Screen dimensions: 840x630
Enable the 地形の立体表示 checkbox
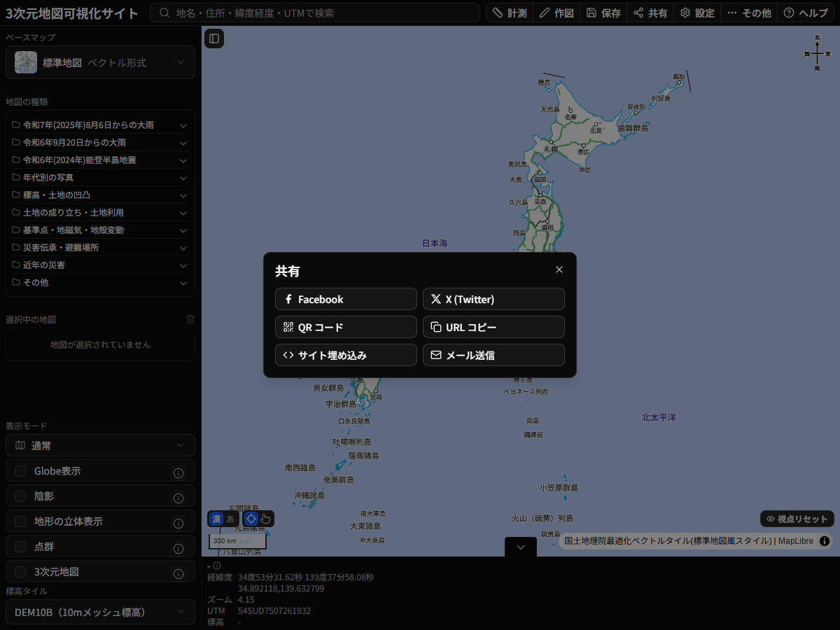[x=20, y=521]
